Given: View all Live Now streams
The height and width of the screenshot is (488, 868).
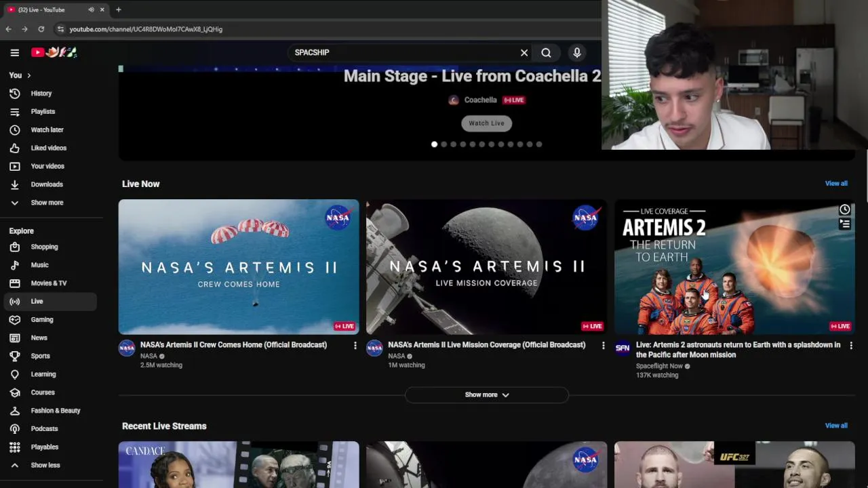Looking at the screenshot, I should [x=836, y=184].
